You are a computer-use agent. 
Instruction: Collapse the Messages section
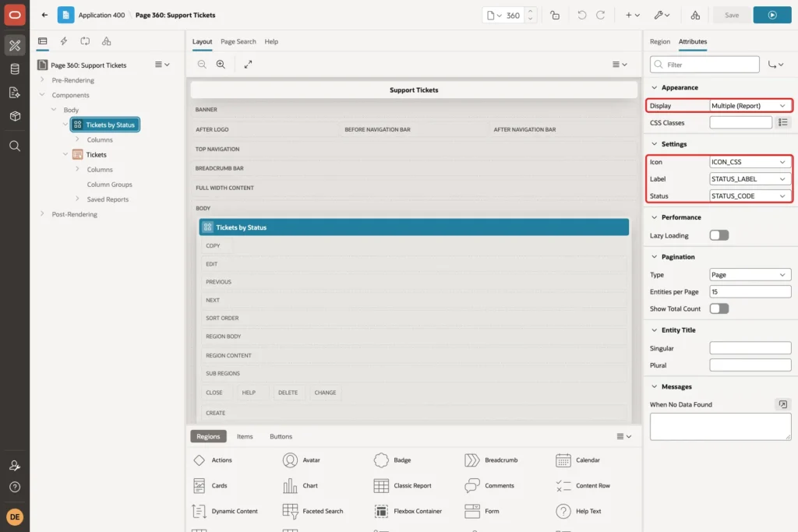point(655,386)
